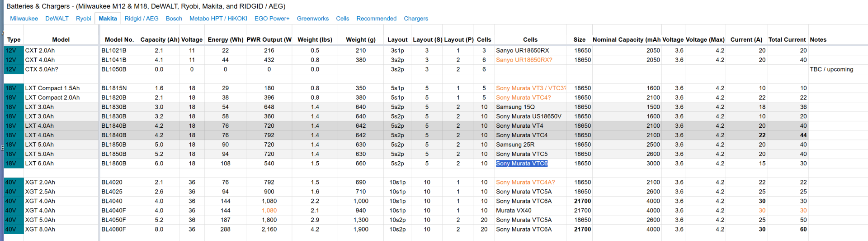Image resolution: width=868 pixels, height=241 pixels.
Task: Select the Ryobi tab
Action: (83, 19)
